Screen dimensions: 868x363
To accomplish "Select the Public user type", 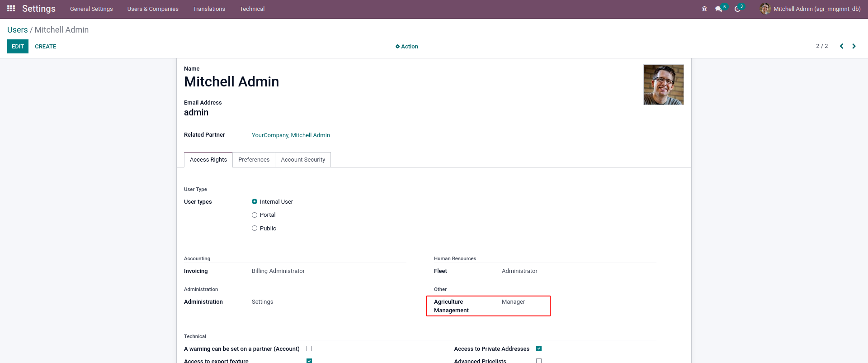I will point(255,229).
